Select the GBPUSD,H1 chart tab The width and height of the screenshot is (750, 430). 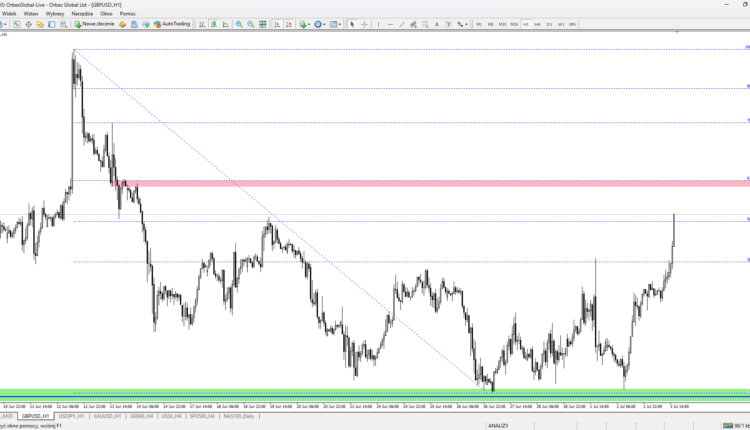click(35, 416)
